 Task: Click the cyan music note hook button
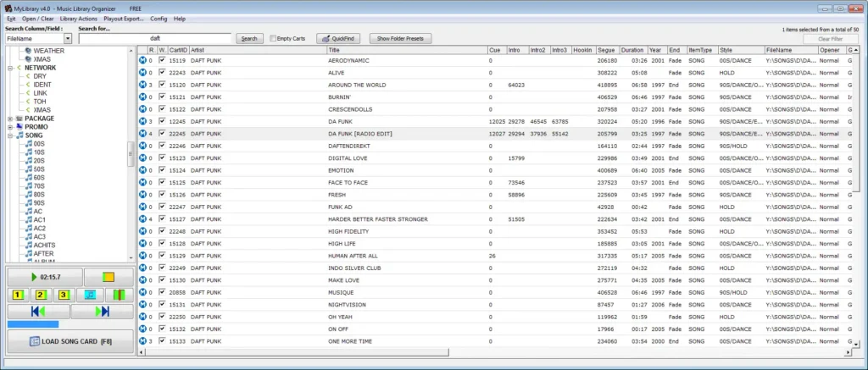point(90,295)
